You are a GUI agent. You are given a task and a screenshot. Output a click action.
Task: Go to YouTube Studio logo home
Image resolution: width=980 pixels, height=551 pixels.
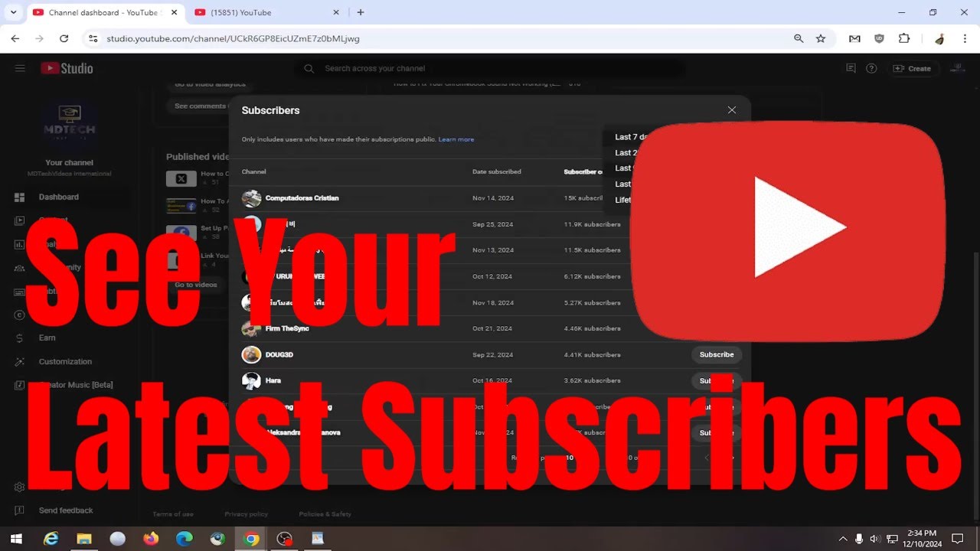tap(67, 68)
